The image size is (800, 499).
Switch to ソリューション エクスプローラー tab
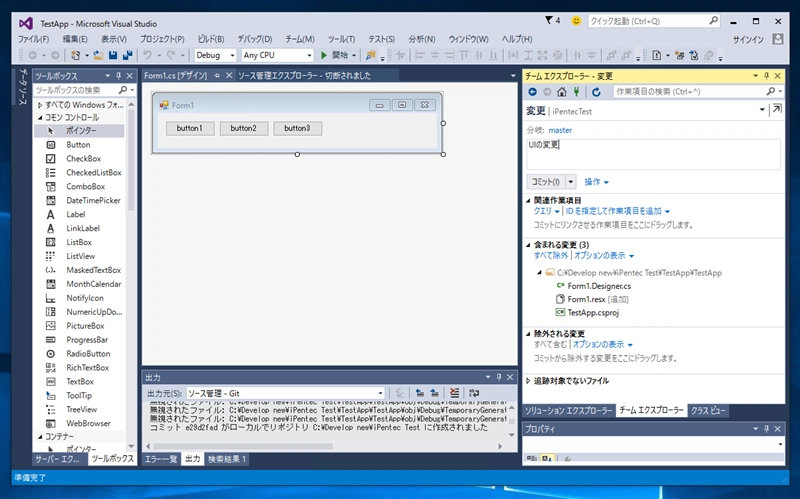tap(568, 411)
